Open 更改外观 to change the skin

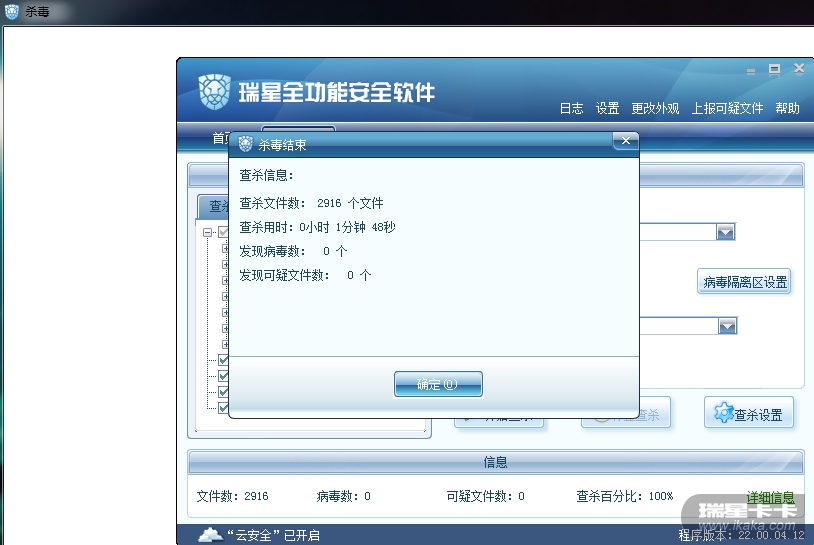coord(655,108)
